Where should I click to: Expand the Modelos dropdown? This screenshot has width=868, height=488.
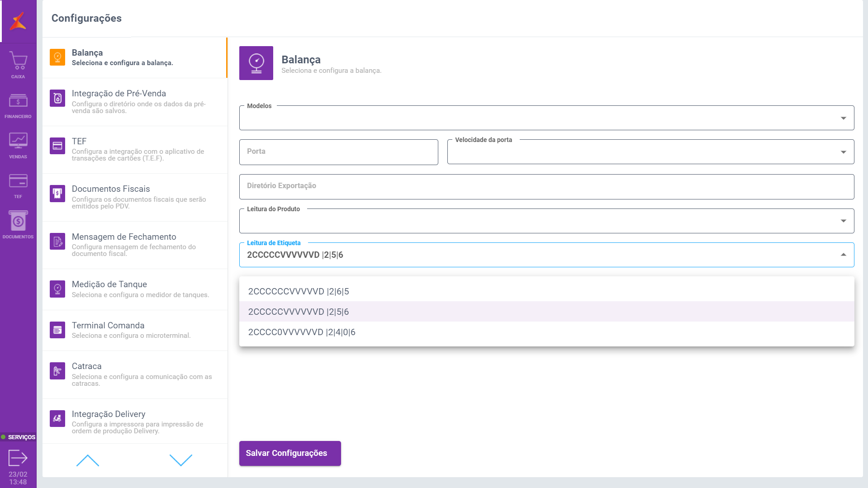click(x=546, y=118)
